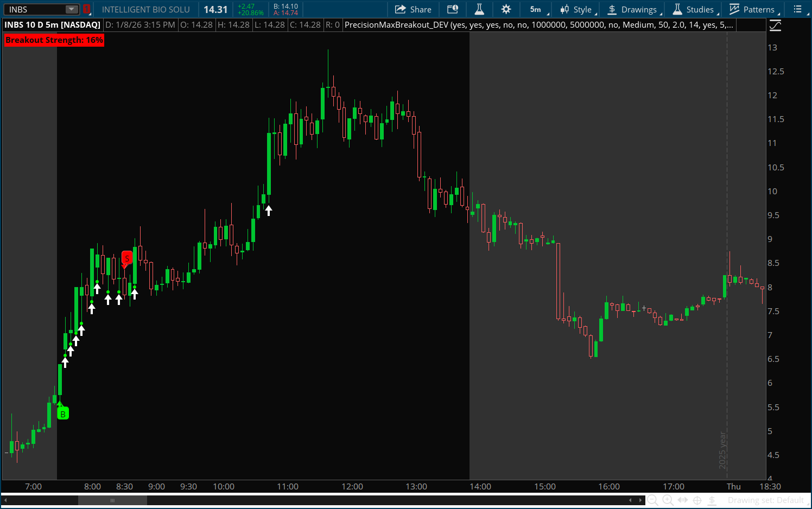Image resolution: width=812 pixels, height=509 pixels.
Task: Click the zoom in magnifier icon
Action: (668, 500)
